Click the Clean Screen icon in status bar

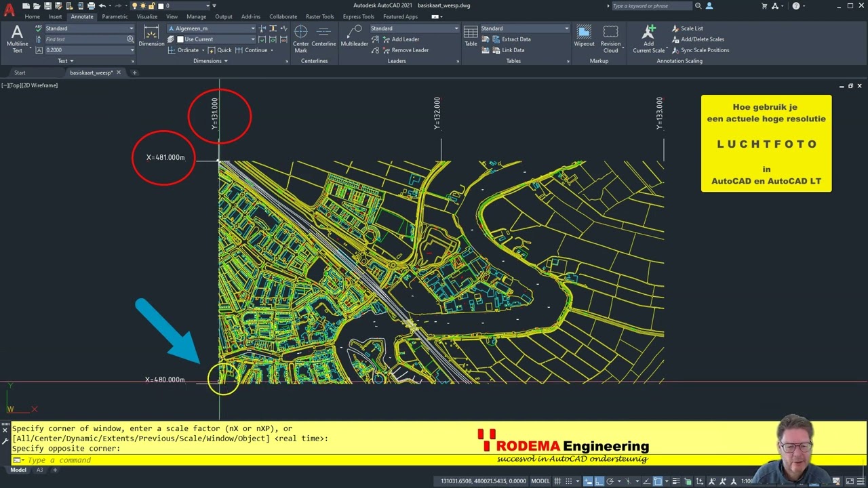(850, 481)
